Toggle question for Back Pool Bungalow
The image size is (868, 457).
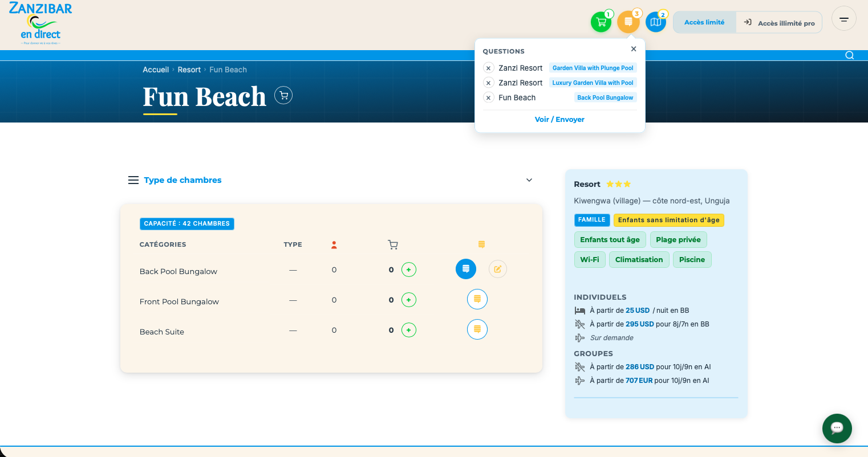pos(466,269)
